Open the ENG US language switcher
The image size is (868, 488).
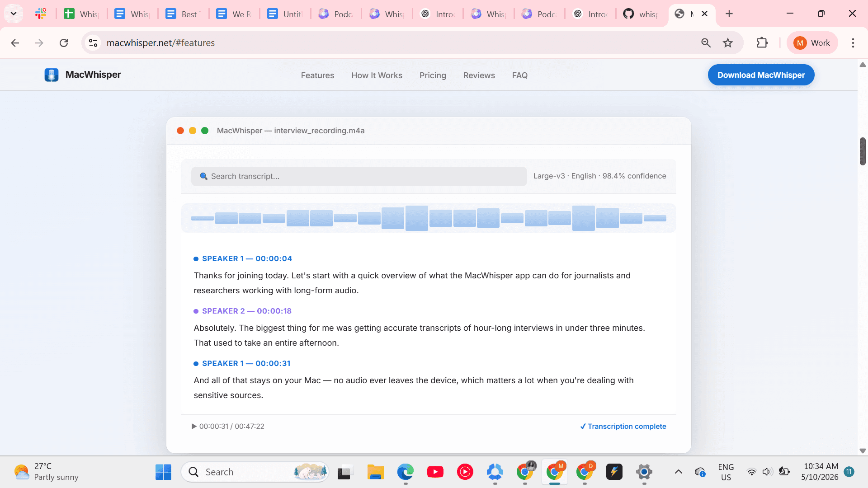(726, 472)
